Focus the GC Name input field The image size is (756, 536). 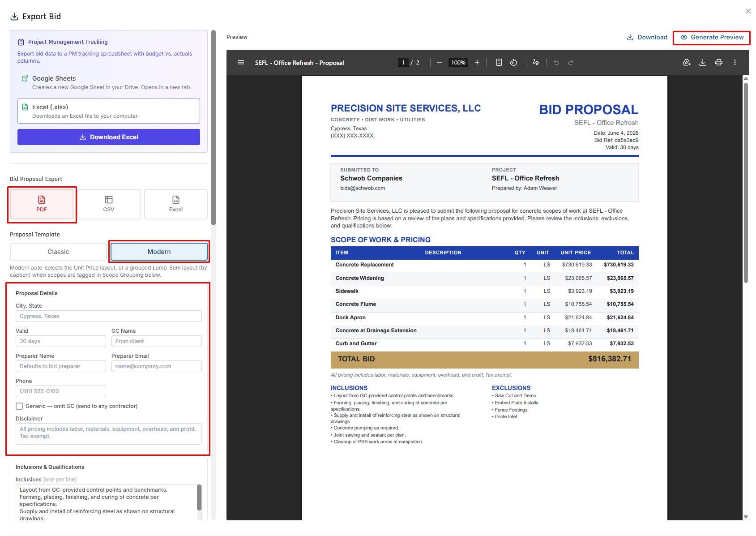[x=157, y=341]
